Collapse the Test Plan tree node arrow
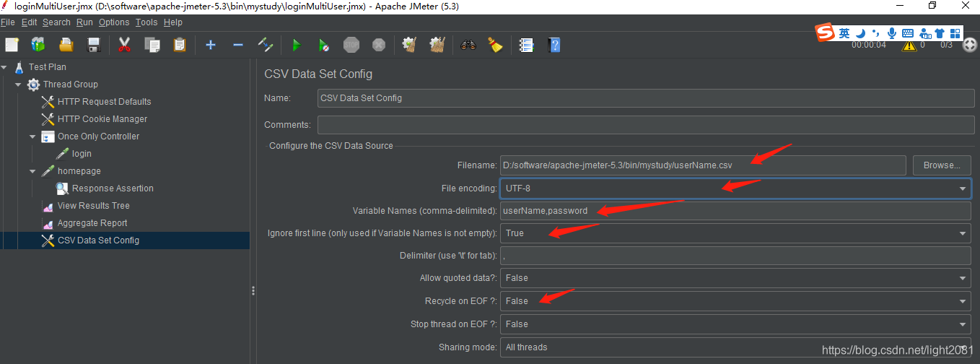The height and width of the screenshot is (364, 980). pos(4,67)
